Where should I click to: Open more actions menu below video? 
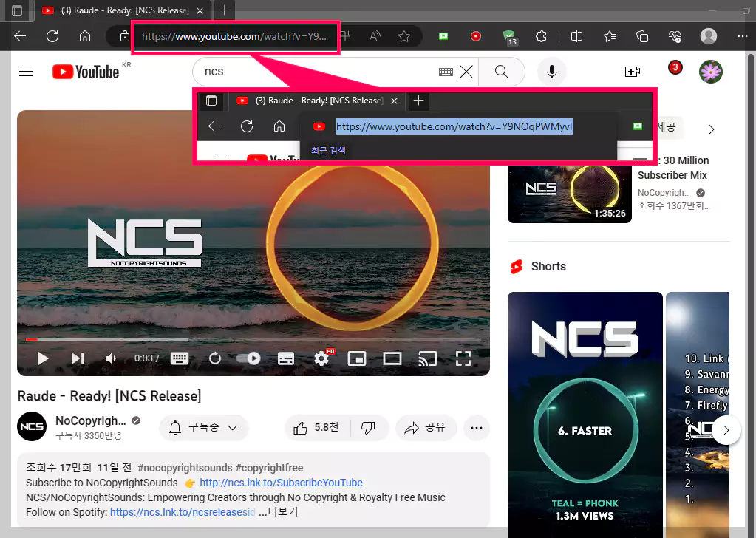click(x=477, y=428)
